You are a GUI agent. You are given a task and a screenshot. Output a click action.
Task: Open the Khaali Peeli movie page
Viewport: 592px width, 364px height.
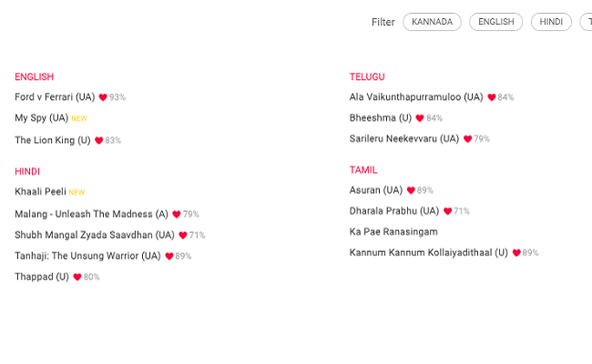pos(40,192)
